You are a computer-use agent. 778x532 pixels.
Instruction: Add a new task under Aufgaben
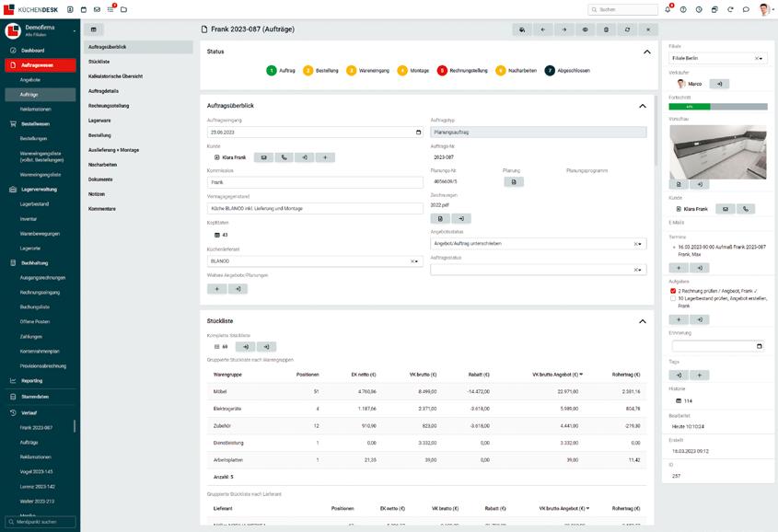679,319
